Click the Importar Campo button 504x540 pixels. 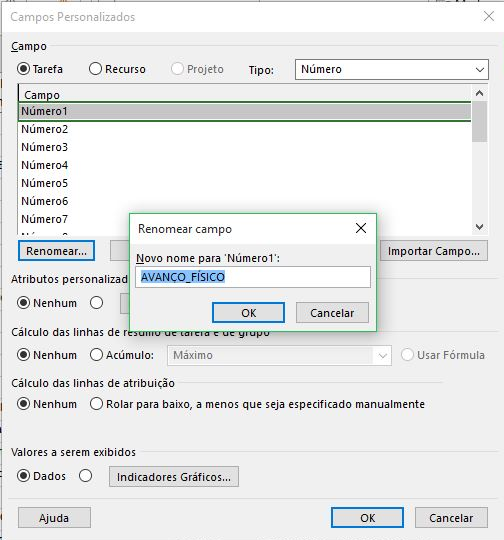(x=434, y=251)
